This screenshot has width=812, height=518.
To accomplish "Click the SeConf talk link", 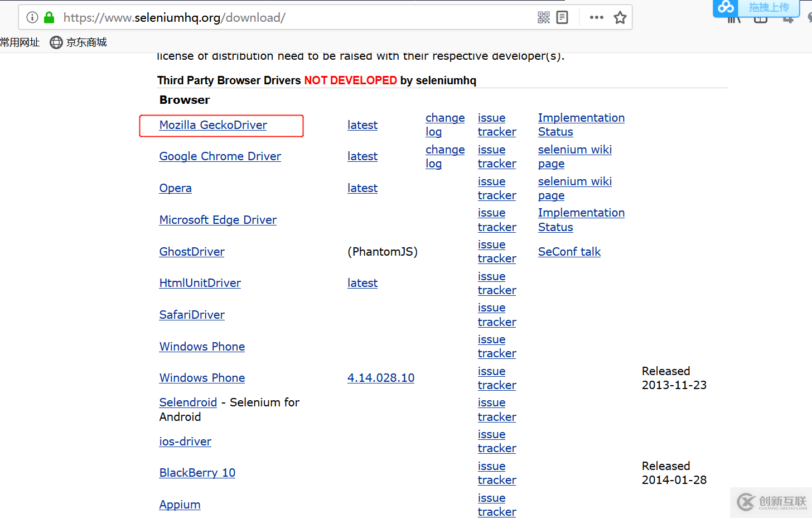I will point(569,252).
